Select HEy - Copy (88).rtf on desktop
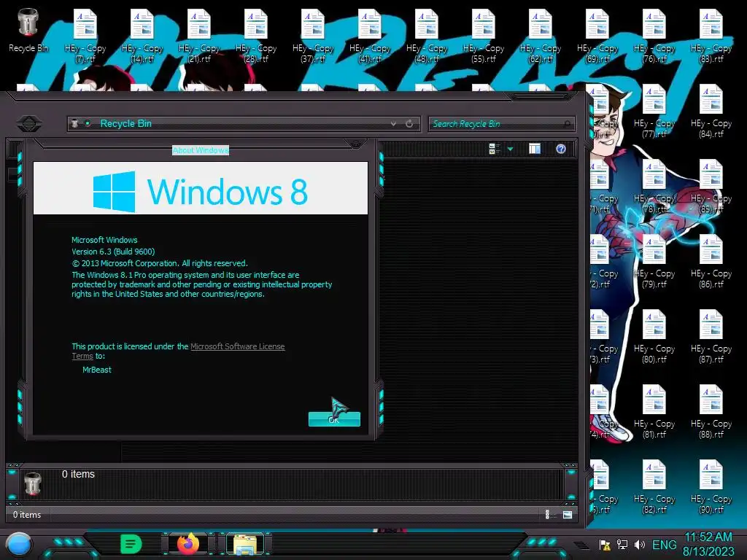Screen dimensions: 747x560 point(711,412)
